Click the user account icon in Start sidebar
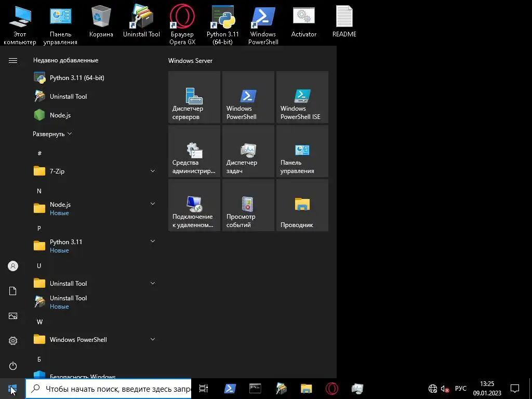The image size is (532, 399). pyautogui.click(x=13, y=266)
